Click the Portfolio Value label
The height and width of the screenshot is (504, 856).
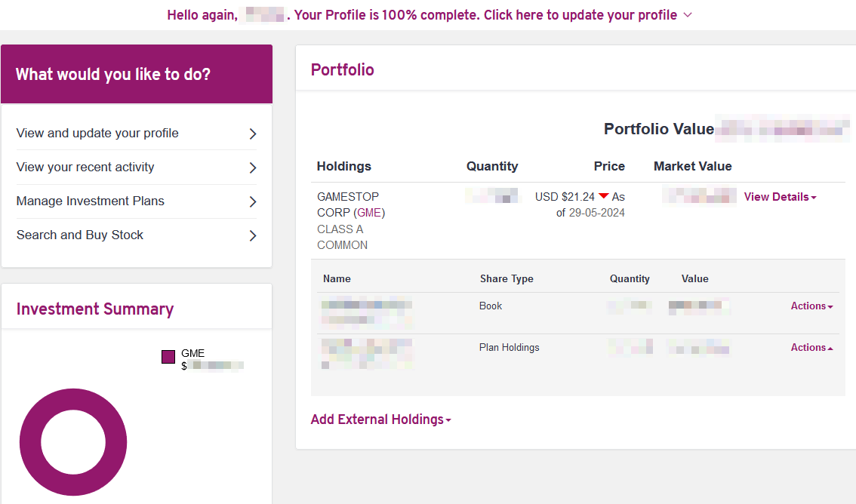click(659, 129)
